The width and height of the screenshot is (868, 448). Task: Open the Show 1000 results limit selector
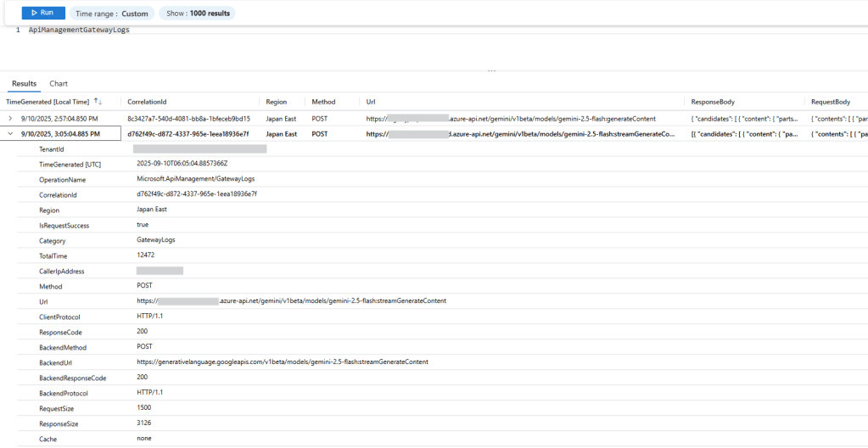tap(197, 14)
